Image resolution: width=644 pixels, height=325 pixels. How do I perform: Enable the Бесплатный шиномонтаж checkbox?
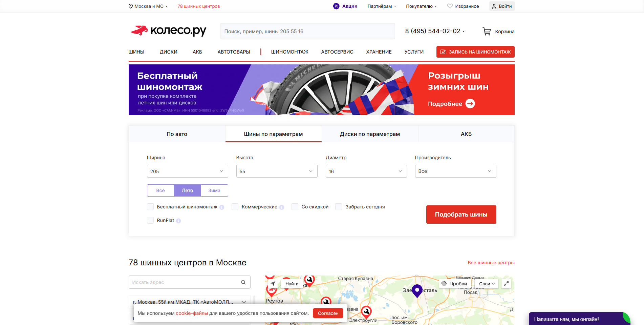[150, 207]
